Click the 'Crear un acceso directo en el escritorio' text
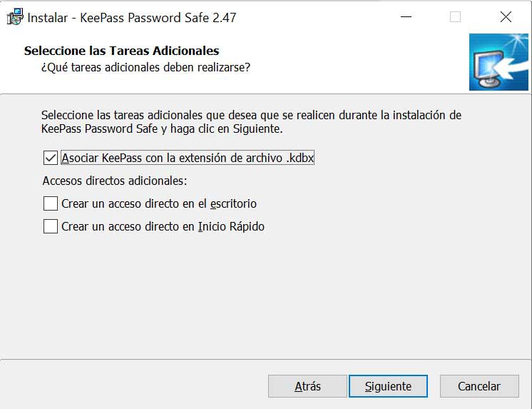Viewport: 532px width, 409px height. [159, 203]
